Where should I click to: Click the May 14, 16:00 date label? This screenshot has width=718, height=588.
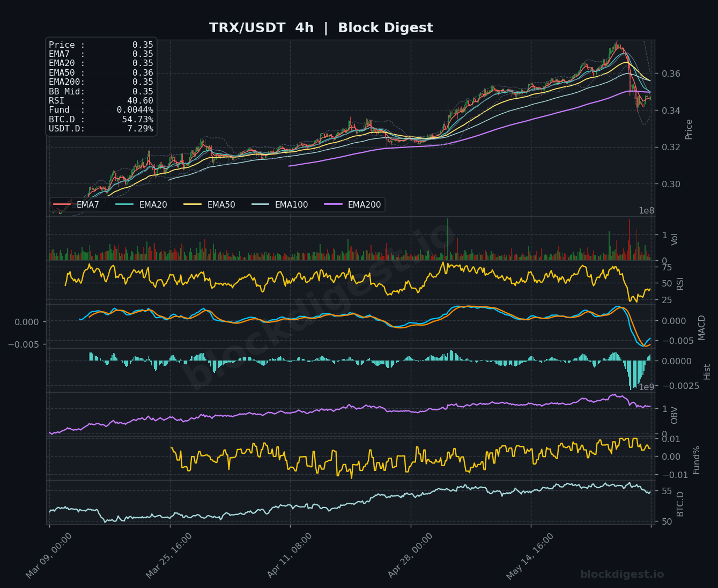(x=530, y=556)
